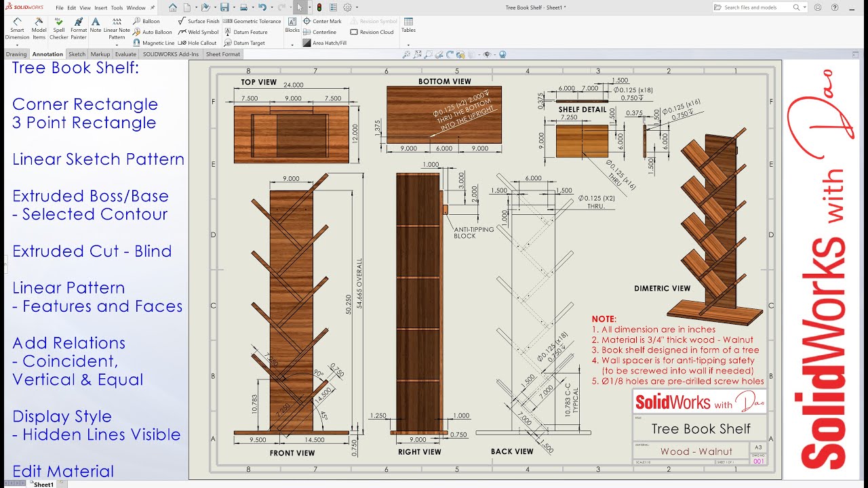Select the Smart Dimension tool

point(17,28)
